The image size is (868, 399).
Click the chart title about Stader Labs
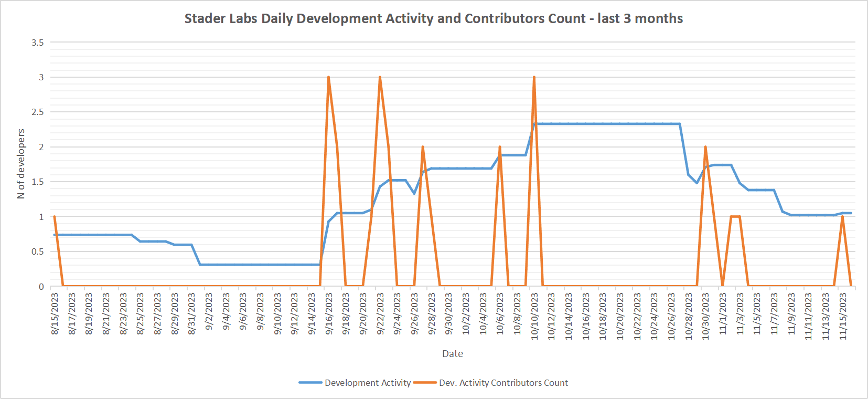[x=433, y=18]
